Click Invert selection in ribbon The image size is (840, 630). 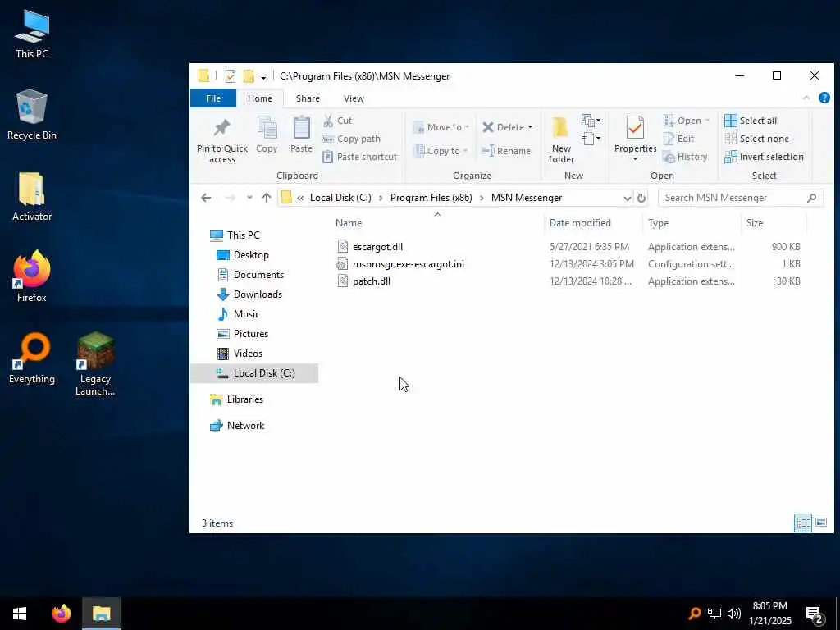(x=764, y=157)
